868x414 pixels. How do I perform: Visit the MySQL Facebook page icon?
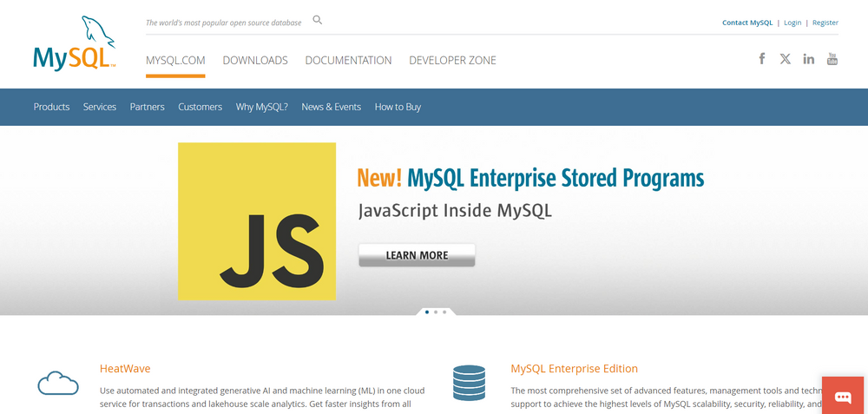[x=762, y=59]
